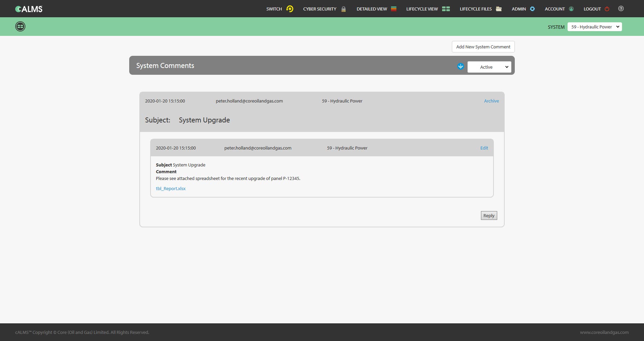Click the Cyber Security padlock icon

pyautogui.click(x=343, y=9)
